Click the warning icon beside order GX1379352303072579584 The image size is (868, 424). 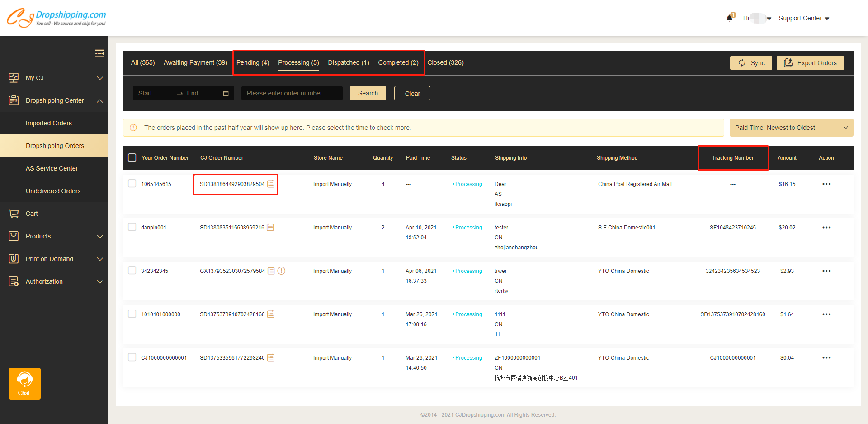coord(281,271)
